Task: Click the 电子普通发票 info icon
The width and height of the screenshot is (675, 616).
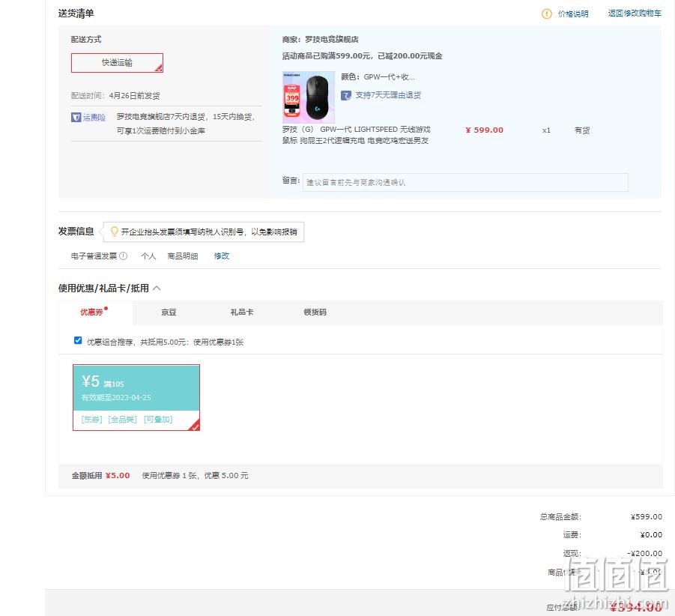Action: coord(123,256)
